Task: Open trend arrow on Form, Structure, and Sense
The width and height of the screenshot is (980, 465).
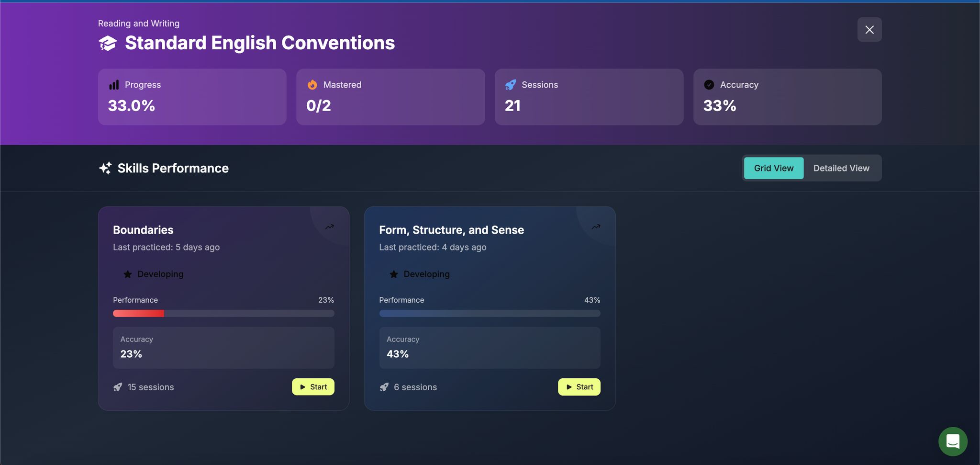Action: pos(596,227)
